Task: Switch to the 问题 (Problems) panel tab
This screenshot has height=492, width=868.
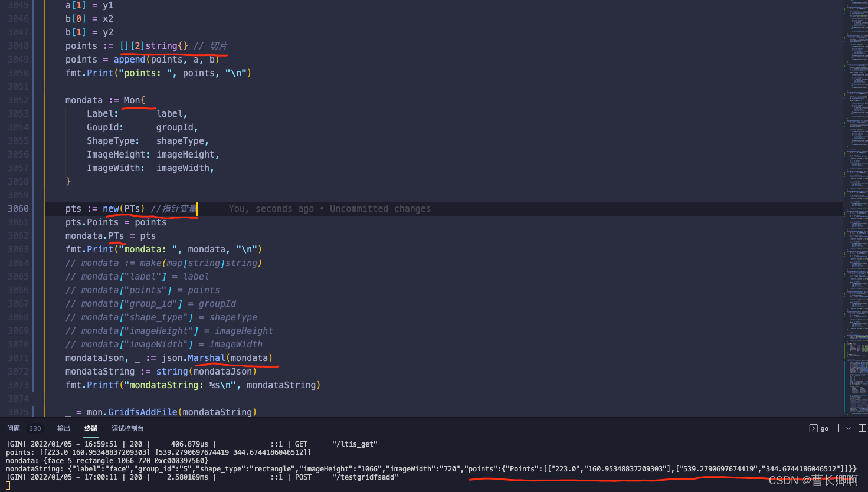Action: tap(13, 428)
